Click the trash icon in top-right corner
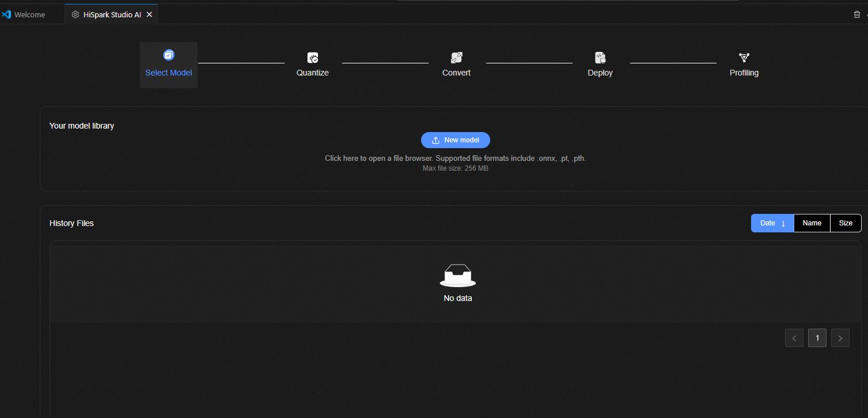The image size is (868, 418). (x=856, y=14)
